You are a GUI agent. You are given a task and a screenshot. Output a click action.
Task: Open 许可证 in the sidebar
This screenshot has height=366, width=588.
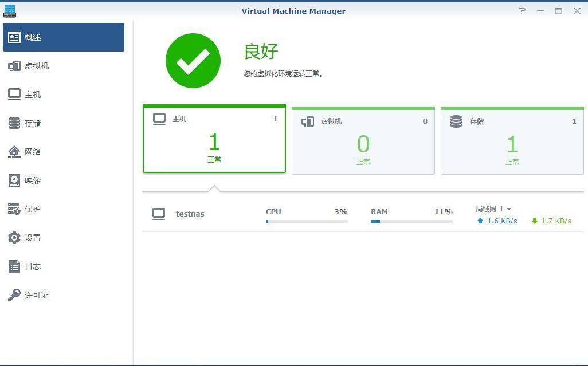[x=64, y=295]
